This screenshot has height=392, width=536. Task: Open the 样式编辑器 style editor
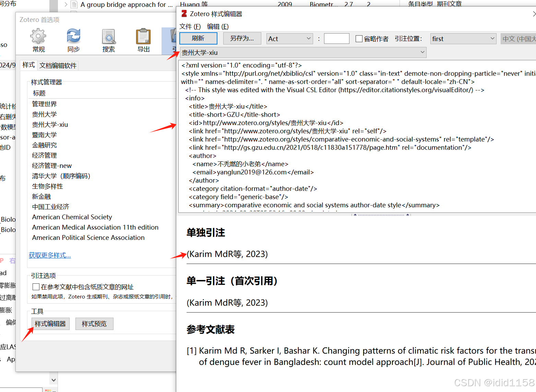tap(50, 324)
